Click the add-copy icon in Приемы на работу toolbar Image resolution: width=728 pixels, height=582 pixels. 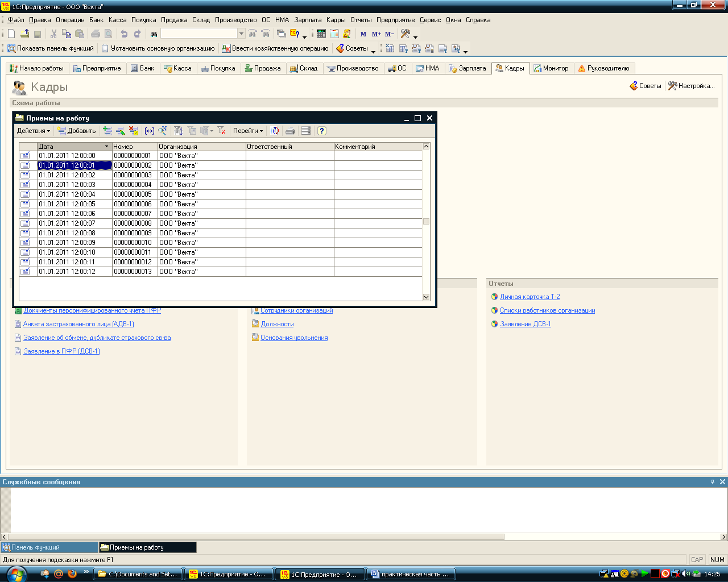[107, 131]
